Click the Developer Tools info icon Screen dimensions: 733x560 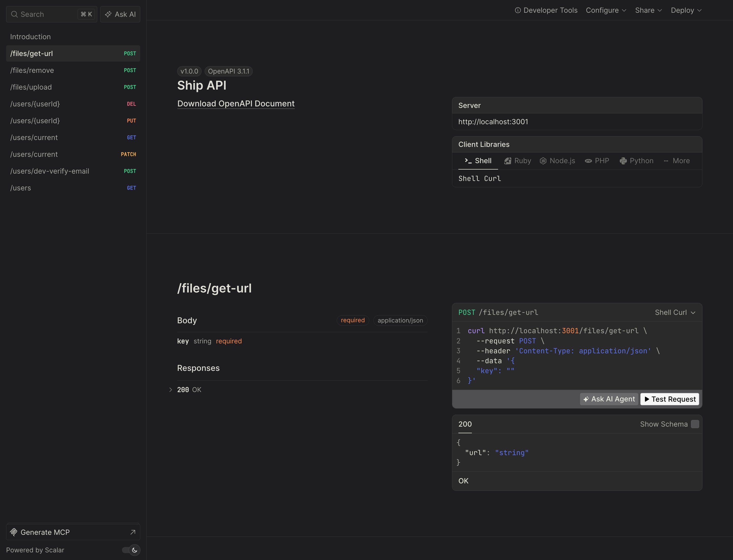[518, 10]
